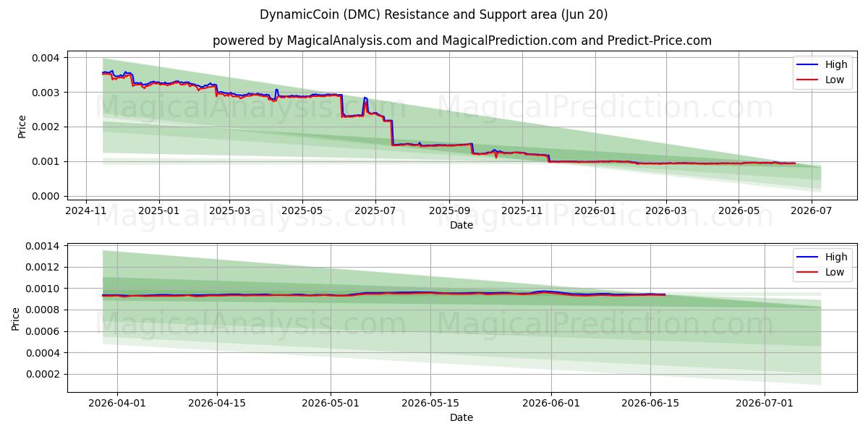868x434 pixels.
Task: Click the 2026-05-01 date tick label
Action: click(331, 403)
